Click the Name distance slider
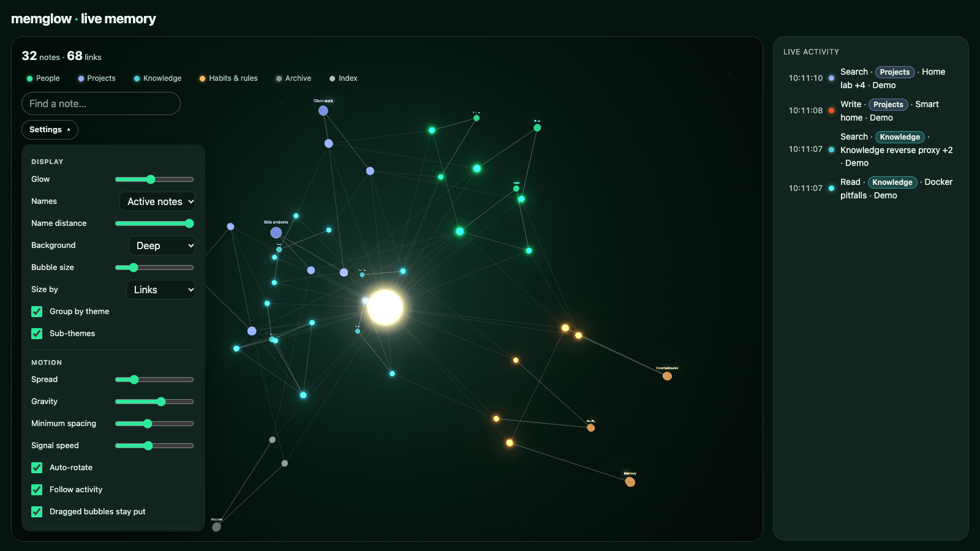The width and height of the screenshot is (980, 551). pyautogui.click(x=154, y=223)
